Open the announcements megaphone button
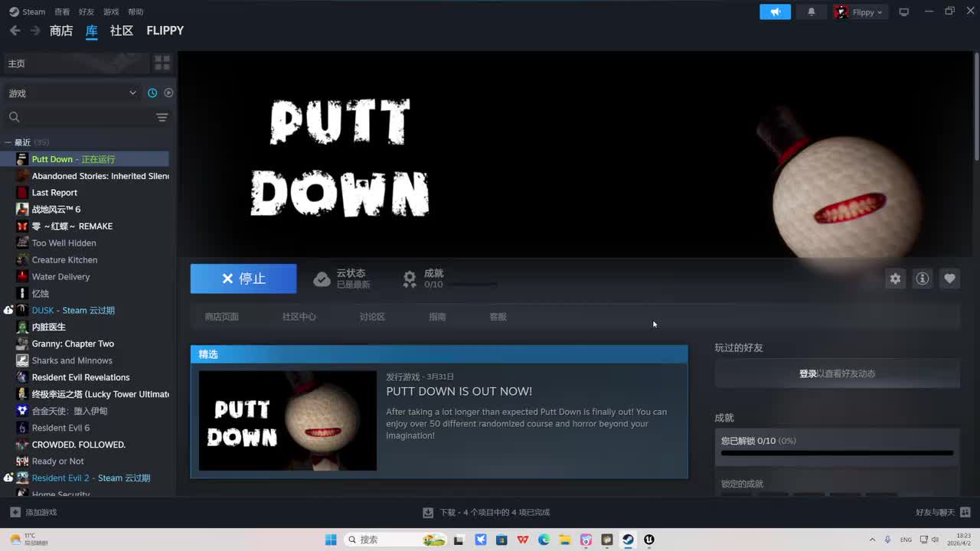This screenshot has width=980, height=551. point(775,11)
